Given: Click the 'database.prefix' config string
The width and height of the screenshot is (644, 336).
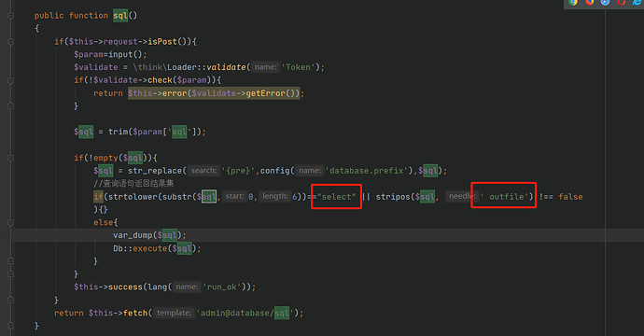Looking at the screenshot, I should point(367,171).
